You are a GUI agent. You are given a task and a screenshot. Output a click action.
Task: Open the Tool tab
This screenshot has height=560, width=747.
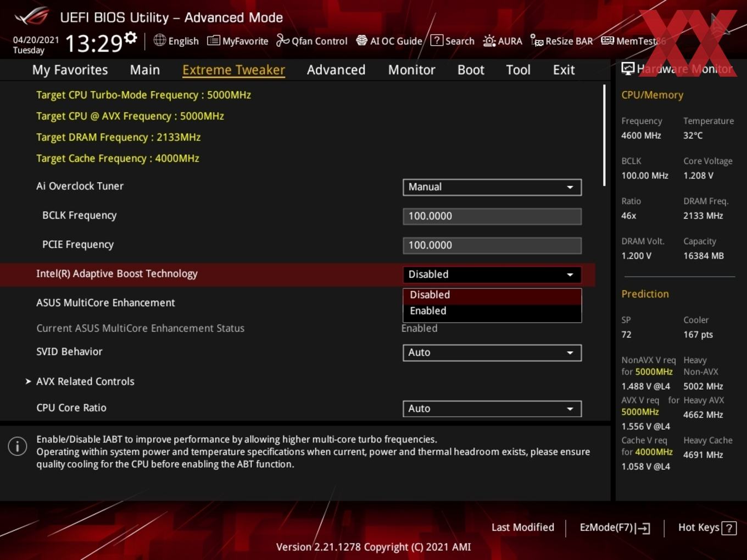point(518,70)
